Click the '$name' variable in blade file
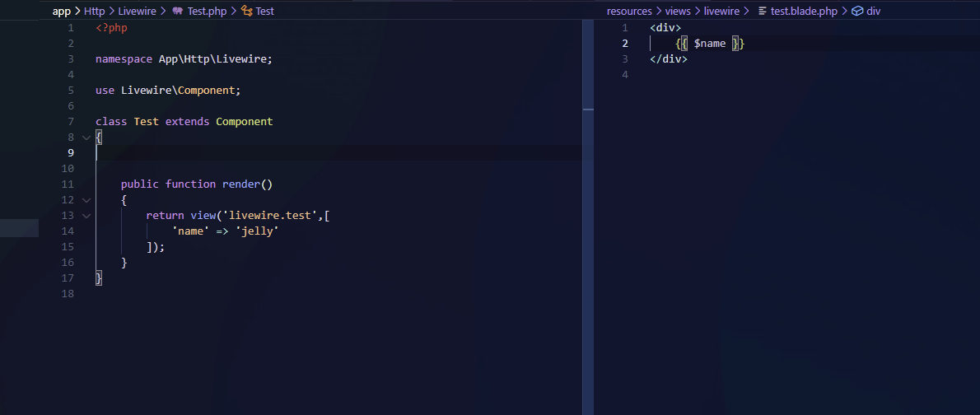The image size is (980, 415). pyautogui.click(x=709, y=44)
